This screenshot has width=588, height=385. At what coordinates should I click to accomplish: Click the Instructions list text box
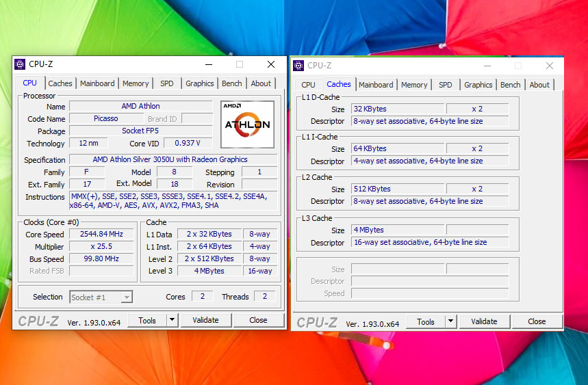point(173,201)
